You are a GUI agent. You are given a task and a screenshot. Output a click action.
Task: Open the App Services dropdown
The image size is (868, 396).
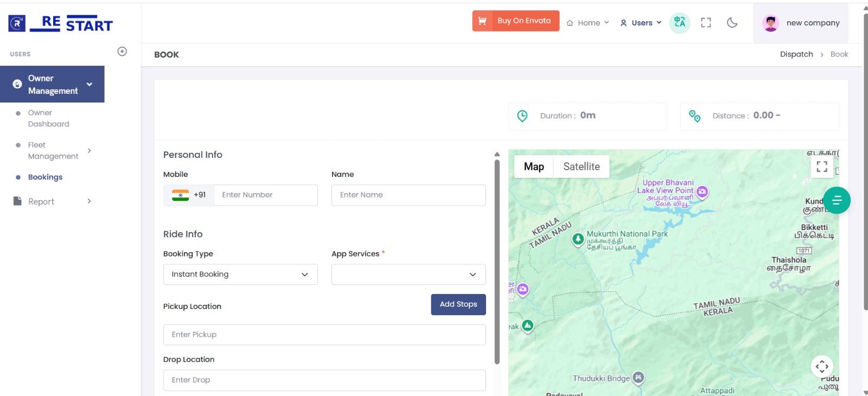coord(409,274)
